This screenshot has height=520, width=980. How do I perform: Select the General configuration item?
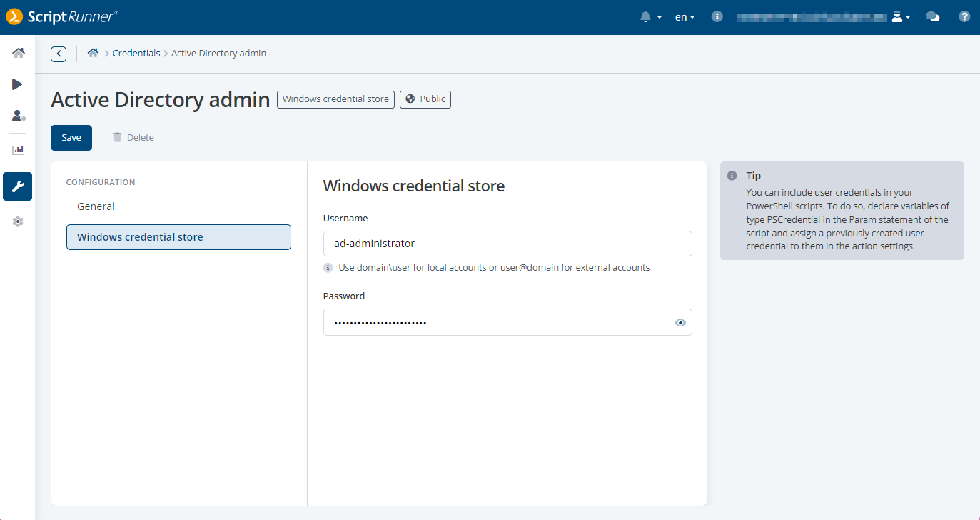pyautogui.click(x=178, y=206)
